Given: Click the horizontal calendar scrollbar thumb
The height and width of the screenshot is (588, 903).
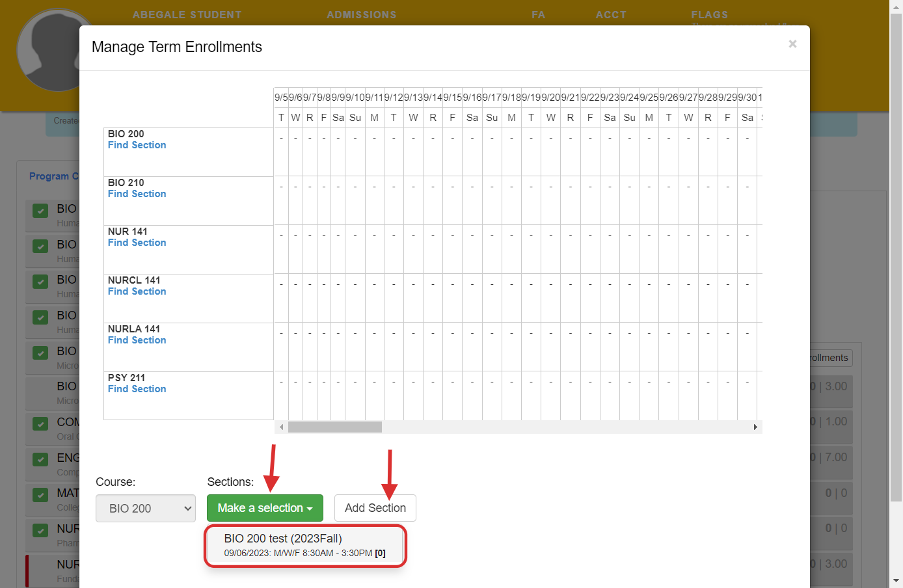Looking at the screenshot, I should pos(334,427).
